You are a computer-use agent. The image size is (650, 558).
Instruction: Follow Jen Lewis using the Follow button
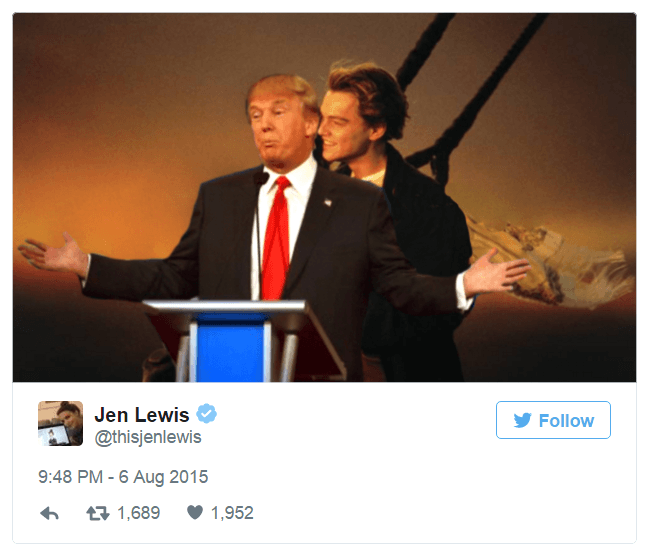[x=553, y=420]
